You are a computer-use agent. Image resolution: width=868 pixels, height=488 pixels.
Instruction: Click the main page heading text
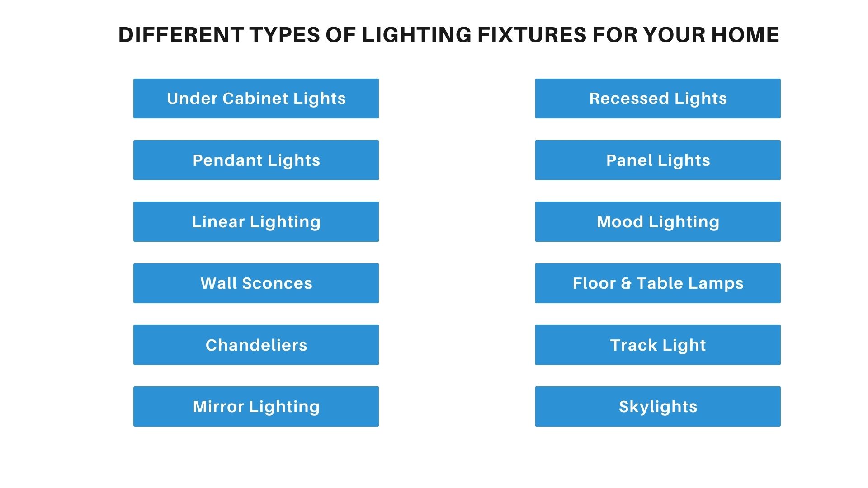(448, 35)
